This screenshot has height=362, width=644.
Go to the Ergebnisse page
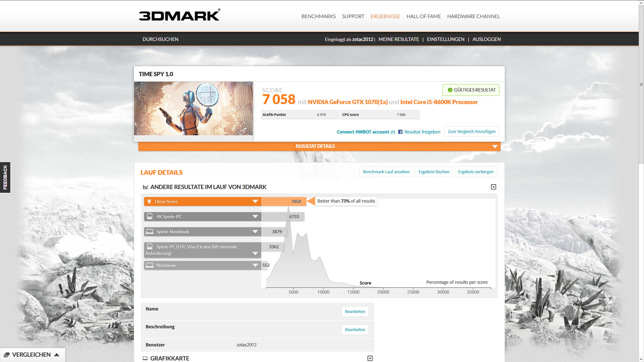[x=385, y=16]
